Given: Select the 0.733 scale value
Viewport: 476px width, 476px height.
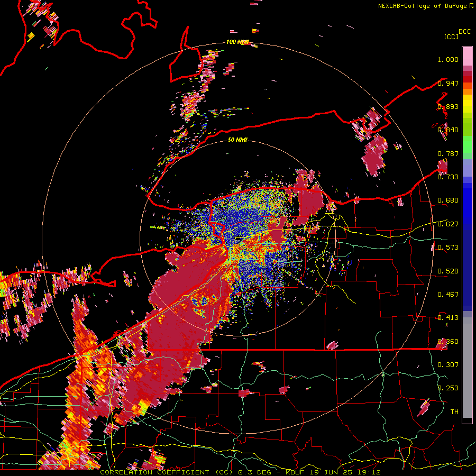Looking at the screenshot, I should point(448,177).
